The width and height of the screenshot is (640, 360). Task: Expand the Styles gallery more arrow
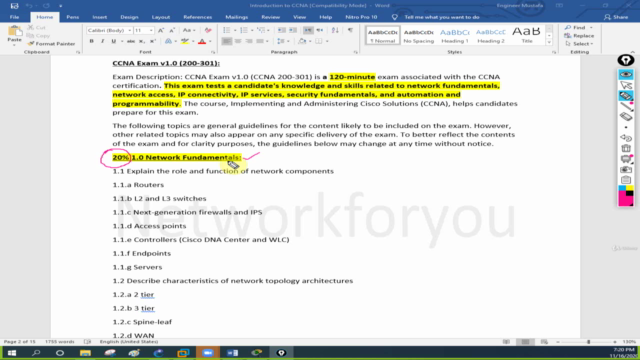[549, 42]
